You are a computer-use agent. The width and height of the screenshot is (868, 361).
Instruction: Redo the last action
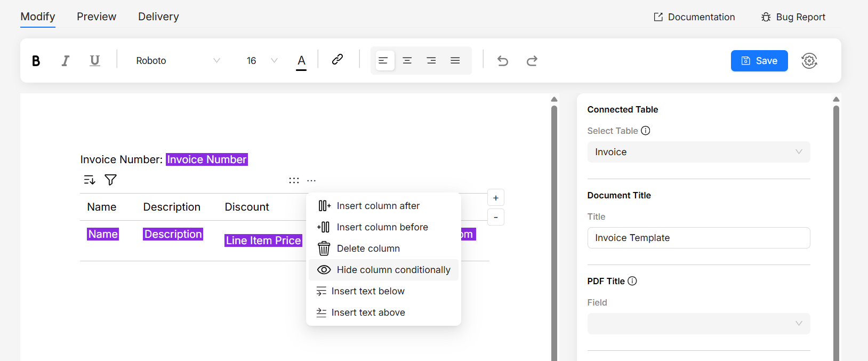[532, 61]
